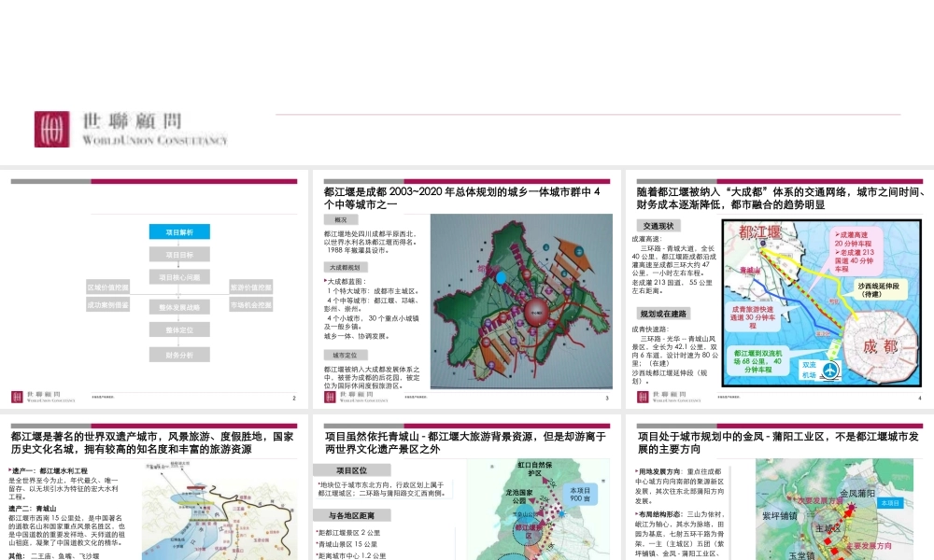Click the '距都江堰景区 2 公里' bullet
The height and width of the screenshot is (560, 934).
[347, 533]
